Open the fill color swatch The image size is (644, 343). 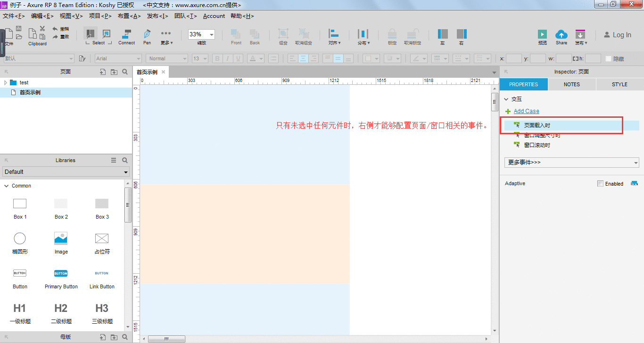[367, 58]
